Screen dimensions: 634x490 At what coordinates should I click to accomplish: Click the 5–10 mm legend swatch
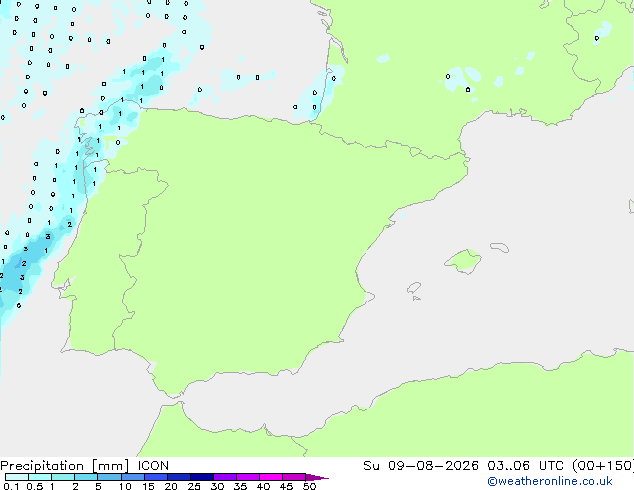109,477
